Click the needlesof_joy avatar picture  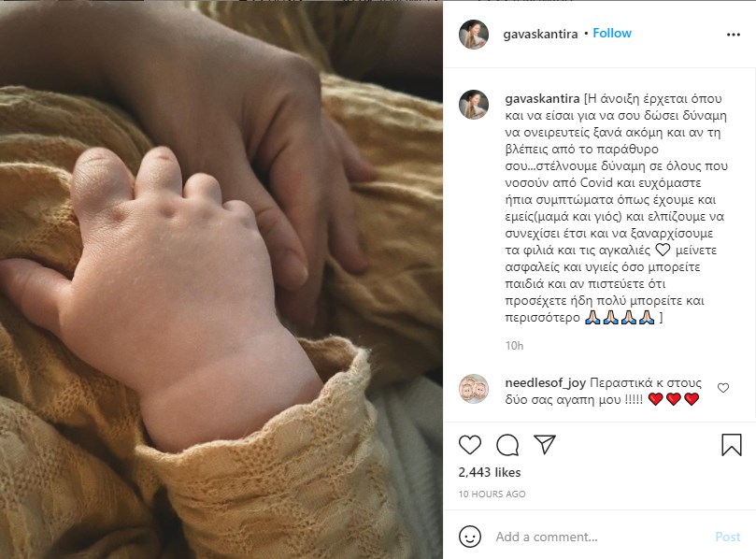point(474,389)
